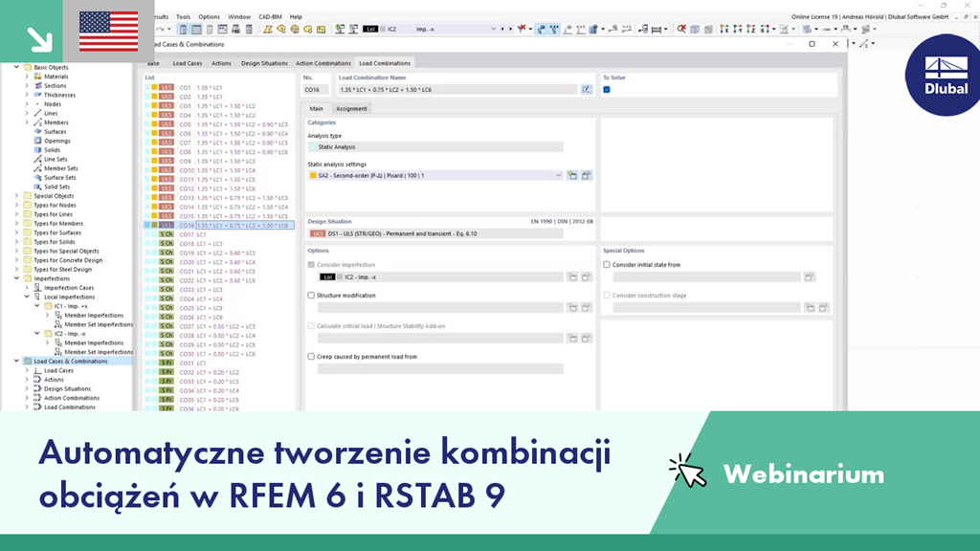
Task: Expand the Materials tree node
Action: [27, 77]
